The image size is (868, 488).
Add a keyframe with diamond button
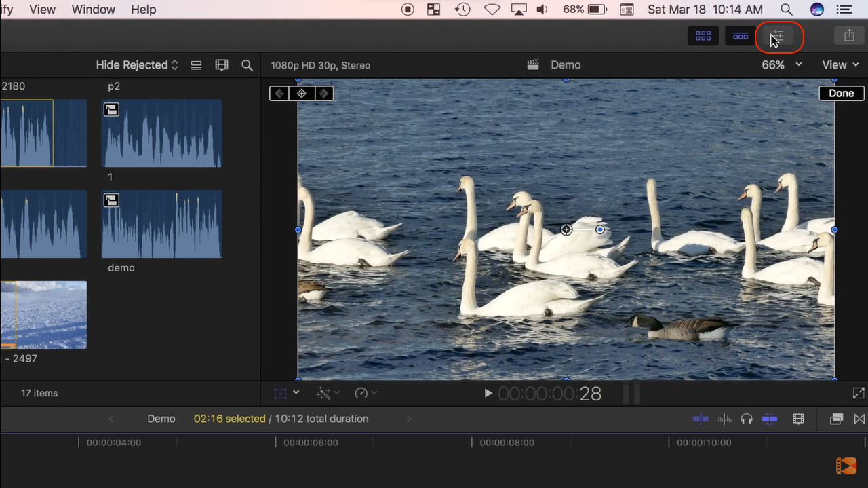pyautogui.click(x=301, y=93)
